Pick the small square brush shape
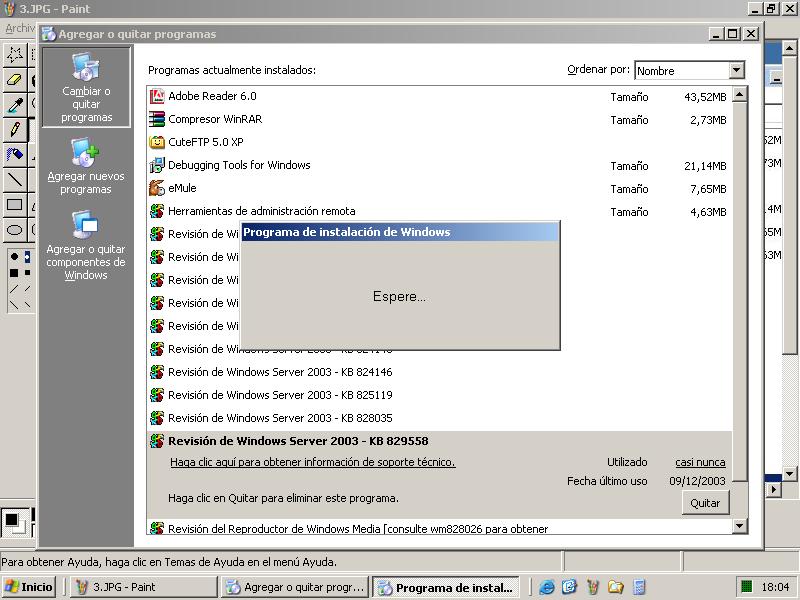This screenshot has height=600, width=800. pyautogui.click(x=28, y=273)
